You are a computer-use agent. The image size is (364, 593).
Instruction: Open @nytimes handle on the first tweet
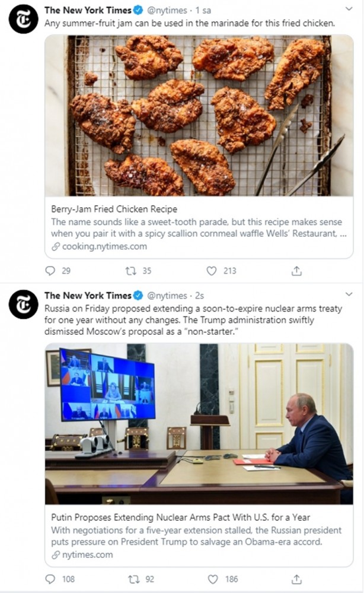click(167, 11)
